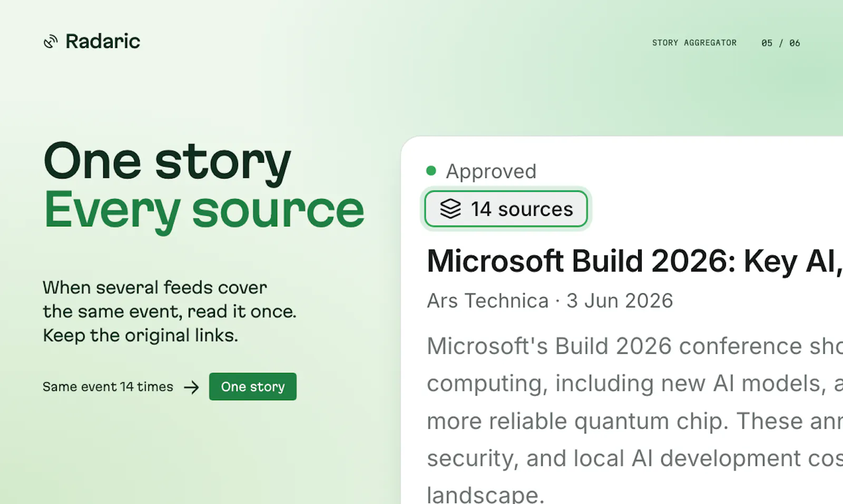Click the 3 Jun 2026 date
This screenshot has height=504, width=843.
click(x=620, y=301)
